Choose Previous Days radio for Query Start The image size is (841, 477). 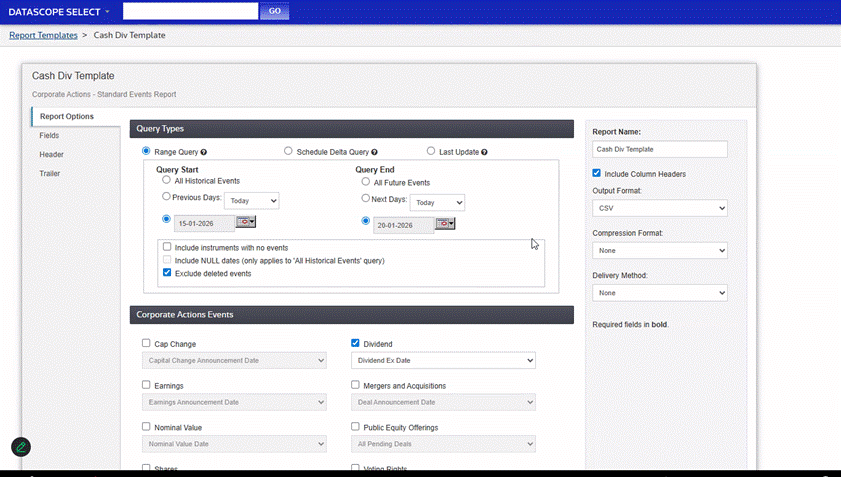click(166, 196)
